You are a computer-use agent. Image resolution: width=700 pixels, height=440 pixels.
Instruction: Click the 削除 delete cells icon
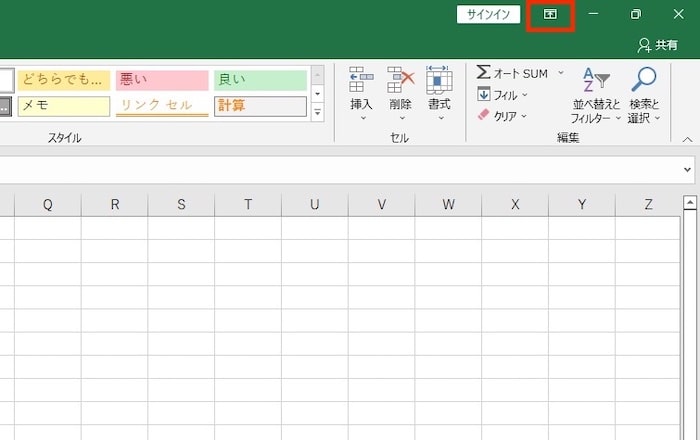(x=401, y=79)
